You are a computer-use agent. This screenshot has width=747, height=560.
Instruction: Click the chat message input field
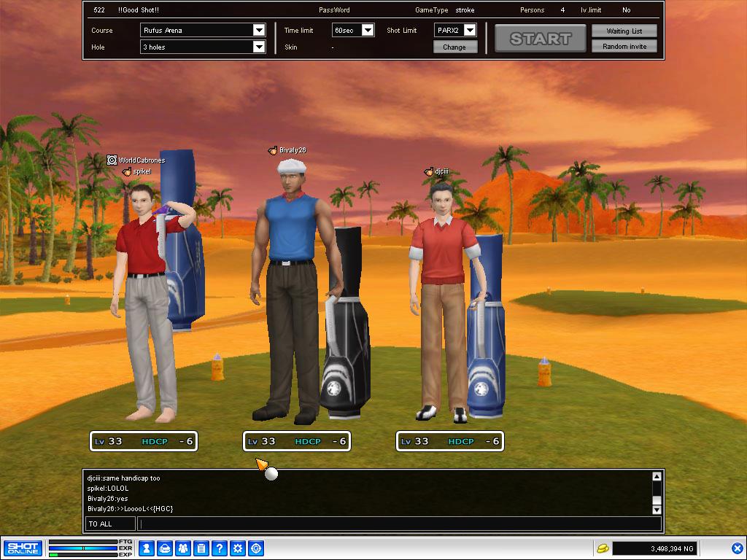pyautogui.click(x=399, y=524)
